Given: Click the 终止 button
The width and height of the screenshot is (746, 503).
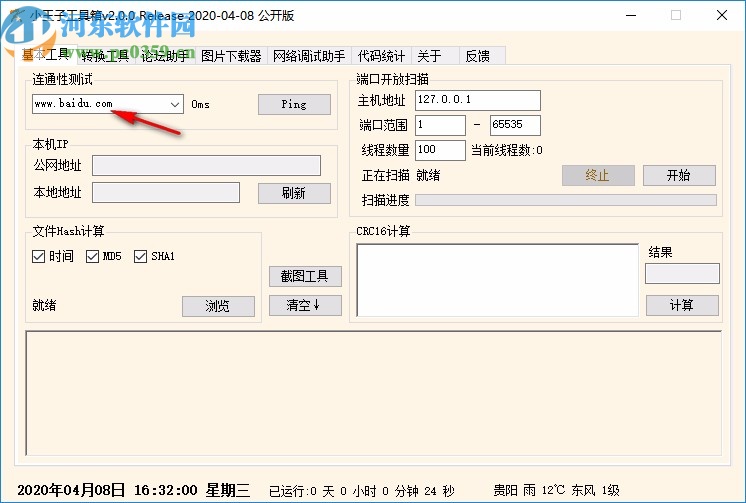Looking at the screenshot, I should [598, 176].
